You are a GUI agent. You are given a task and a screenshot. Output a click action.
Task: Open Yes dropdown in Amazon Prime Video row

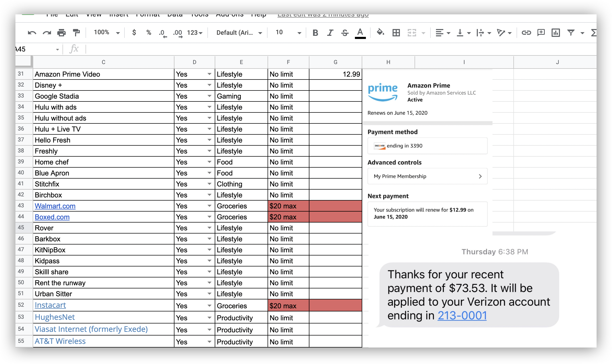pos(209,74)
